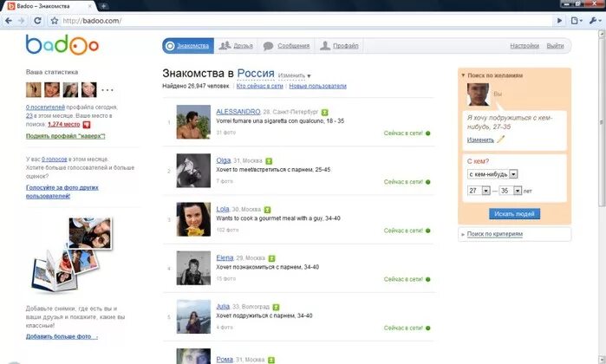This screenshot has height=364, width=606.
Task: Open Настройки link
Action: [x=525, y=46]
